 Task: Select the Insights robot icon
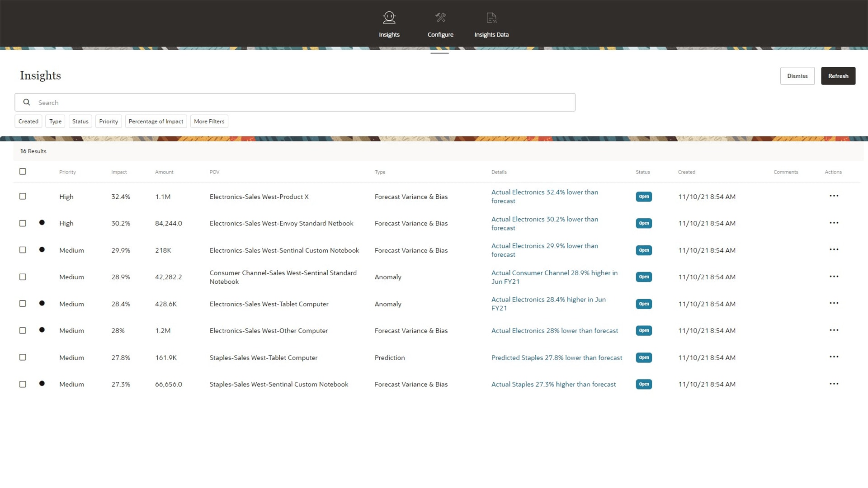[389, 23]
